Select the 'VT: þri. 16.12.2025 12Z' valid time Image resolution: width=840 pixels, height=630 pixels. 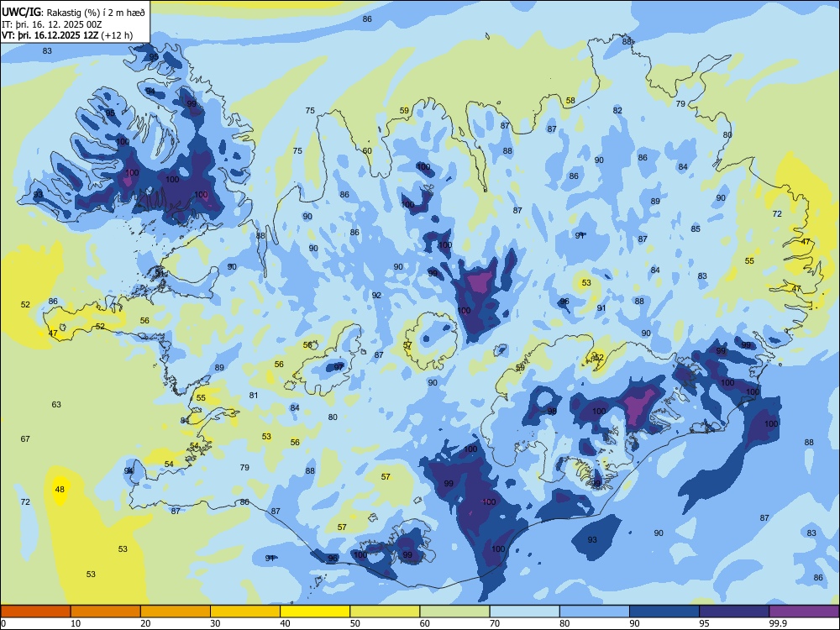coord(50,36)
